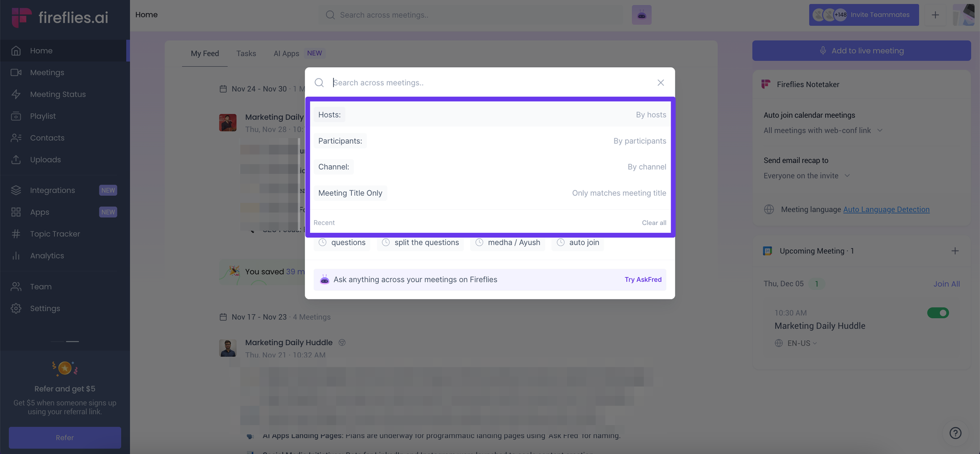The image size is (980, 454).
Task: Open the Team page
Action: tap(40, 286)
